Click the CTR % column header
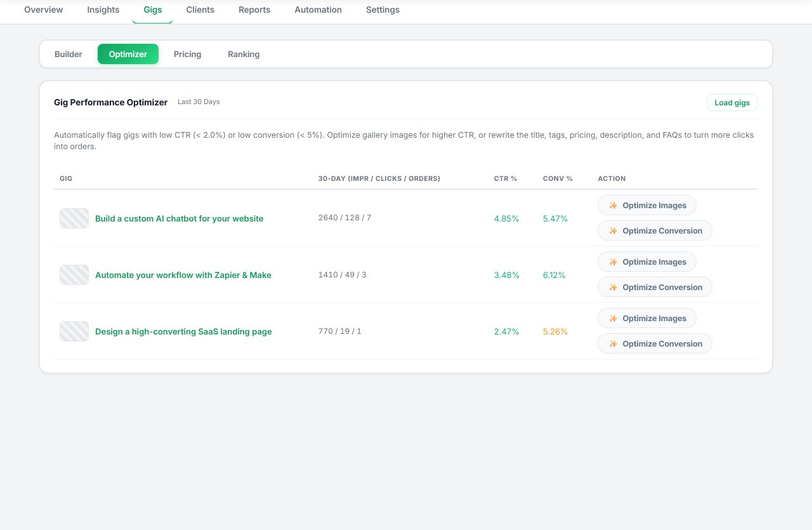Image resolution: width=812 pixels, height=530 pixels. tap(506, 178)
